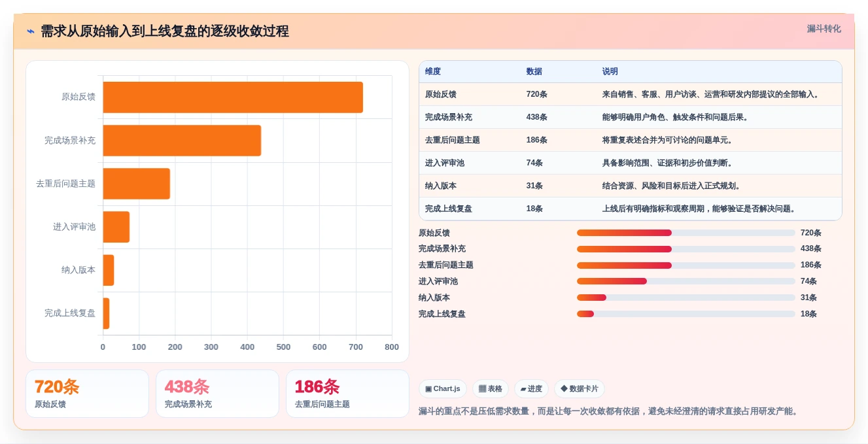The height and width of the screenshot is (444, 868).
Task: Click the 进入评审池 progress list label
Action: 438,281
